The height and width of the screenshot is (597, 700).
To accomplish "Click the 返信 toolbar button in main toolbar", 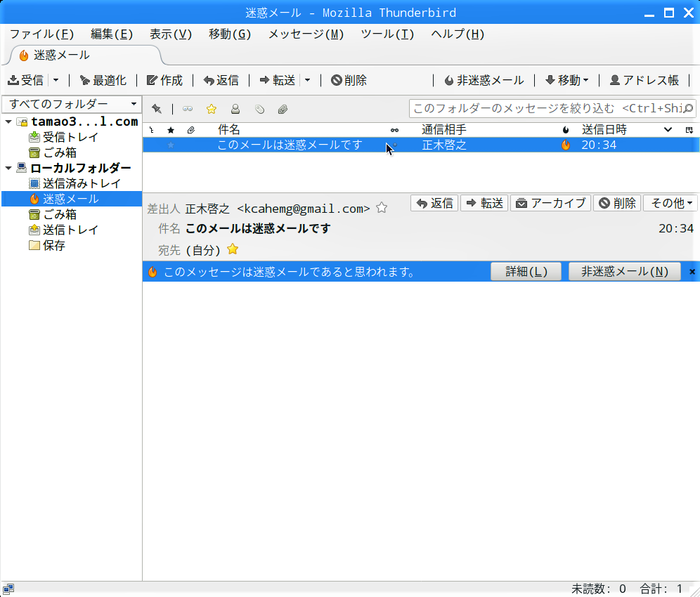I will pos(221,80).
